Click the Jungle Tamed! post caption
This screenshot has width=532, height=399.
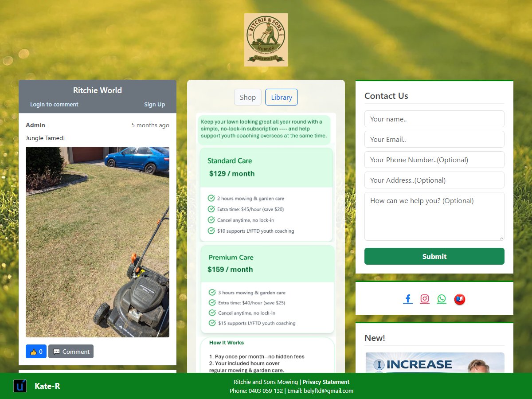pyautogui.click(x=45, y=138)
